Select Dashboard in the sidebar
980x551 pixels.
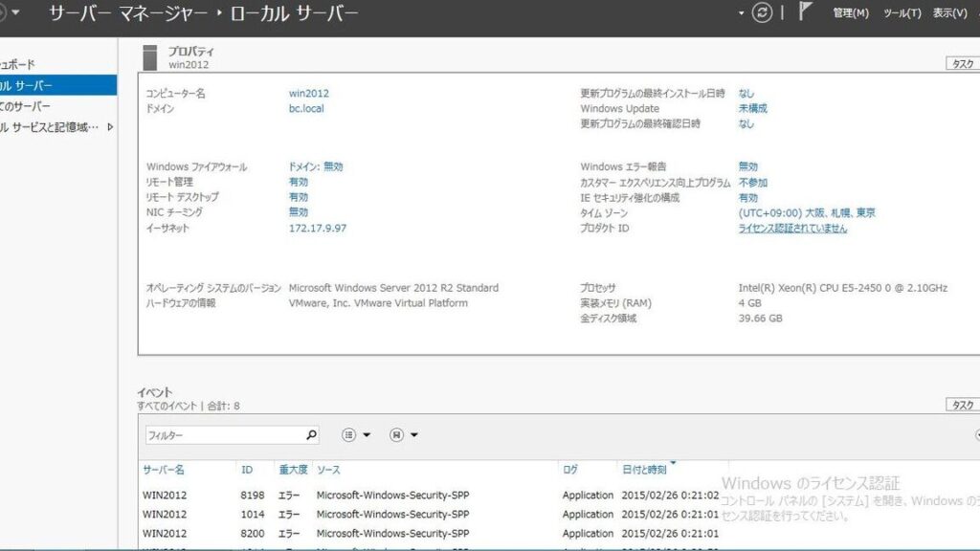pyautogui.click(x=58, y=64)
